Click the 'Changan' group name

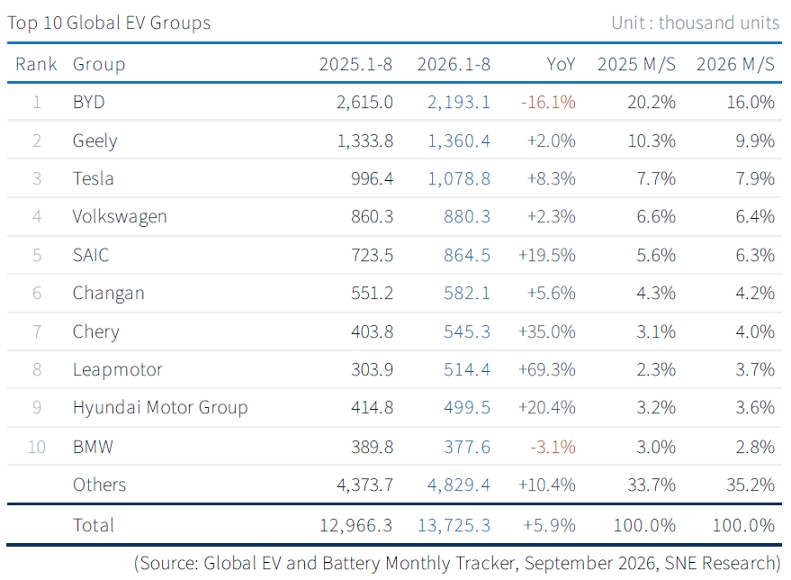(108, 294)
